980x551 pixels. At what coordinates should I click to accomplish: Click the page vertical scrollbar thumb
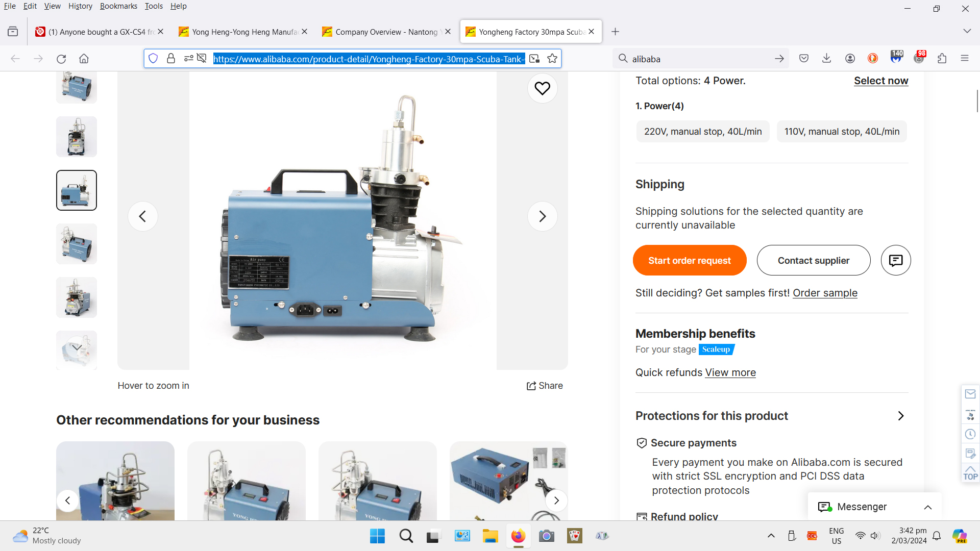[977, 101]
